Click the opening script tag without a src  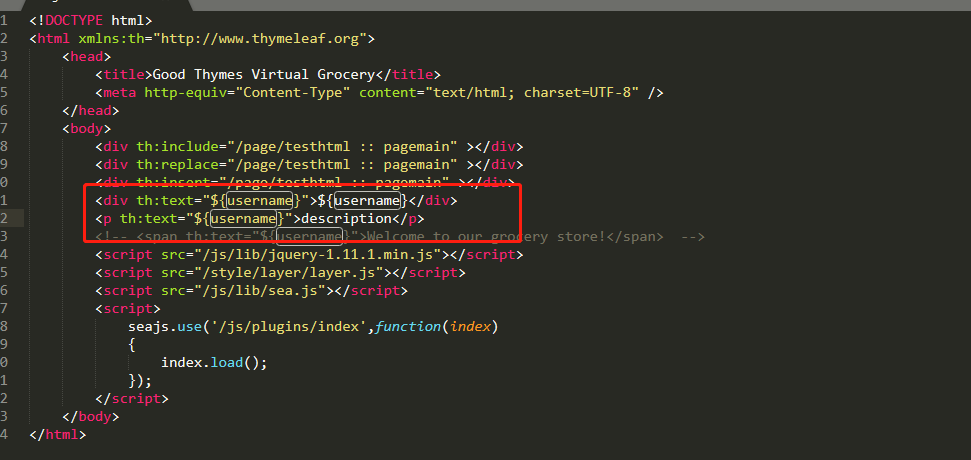click(x=128, y=308)
